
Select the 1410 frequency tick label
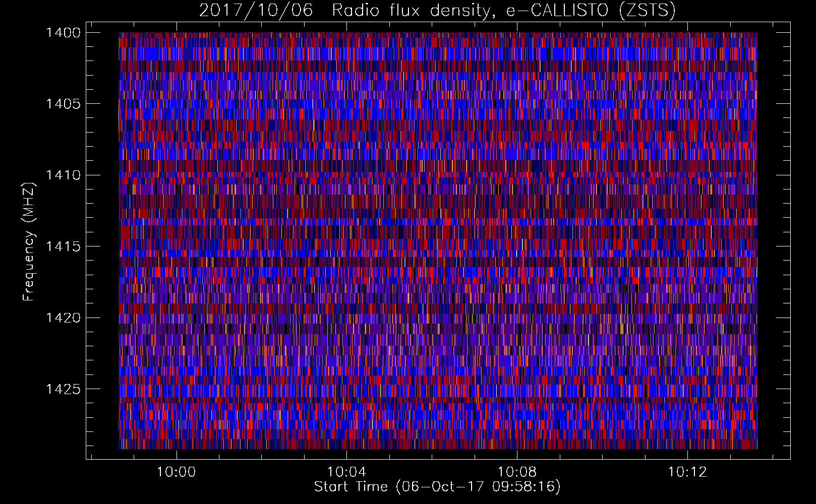[63, 175]
